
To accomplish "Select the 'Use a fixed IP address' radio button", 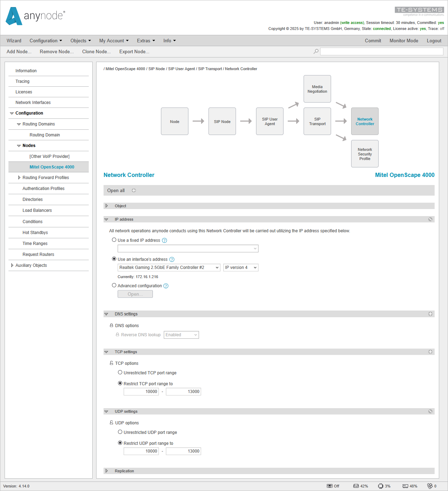I will (114, 240).
